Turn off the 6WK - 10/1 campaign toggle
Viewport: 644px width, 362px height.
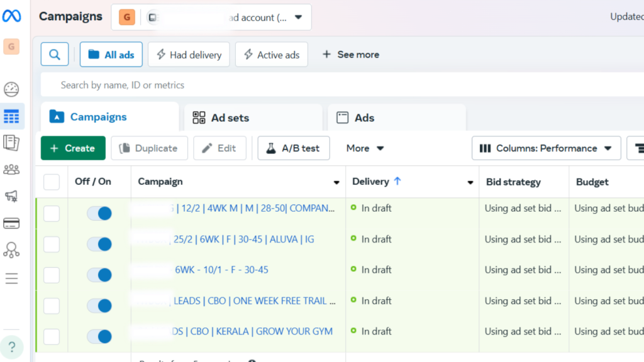(x=99, y=275)
